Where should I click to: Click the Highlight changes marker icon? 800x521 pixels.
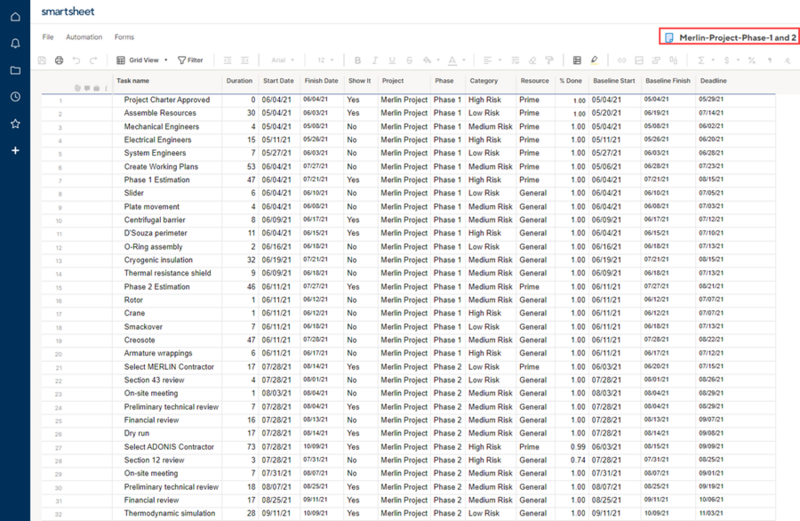[x=594, y=60]
